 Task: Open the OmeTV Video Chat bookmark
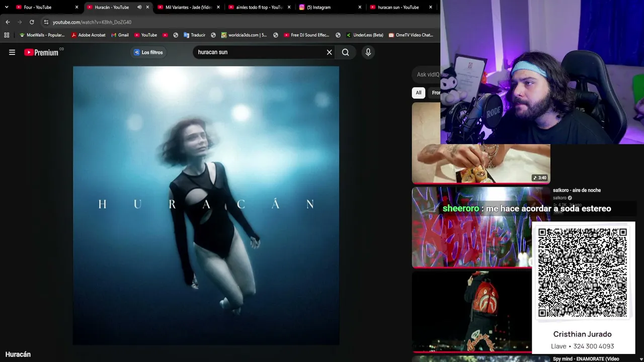[411, 35]
